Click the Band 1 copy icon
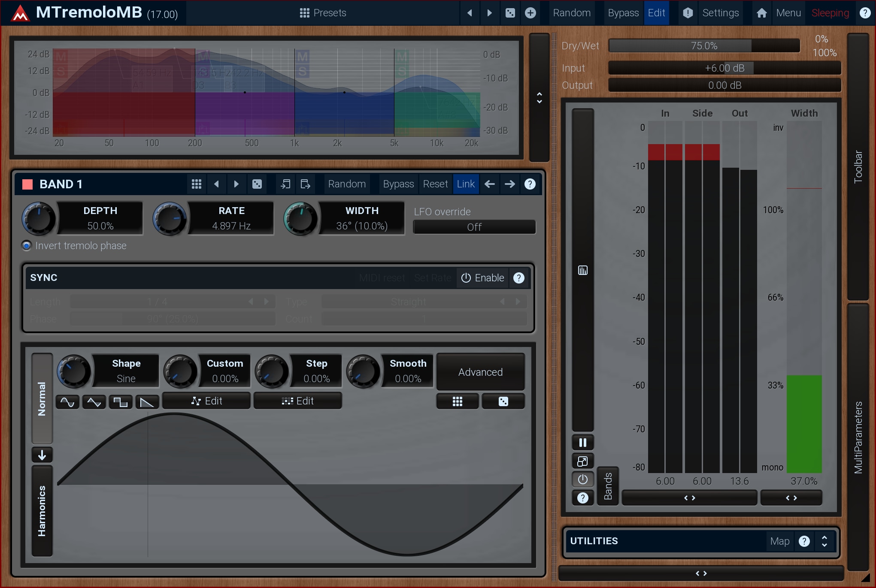Viewport: 876px width, 588px height. [x=285, y=184]
